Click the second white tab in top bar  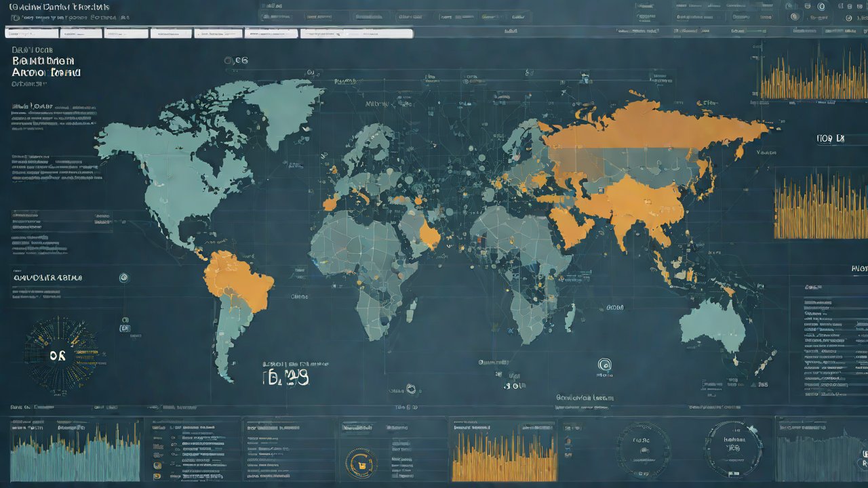point(81,33)
